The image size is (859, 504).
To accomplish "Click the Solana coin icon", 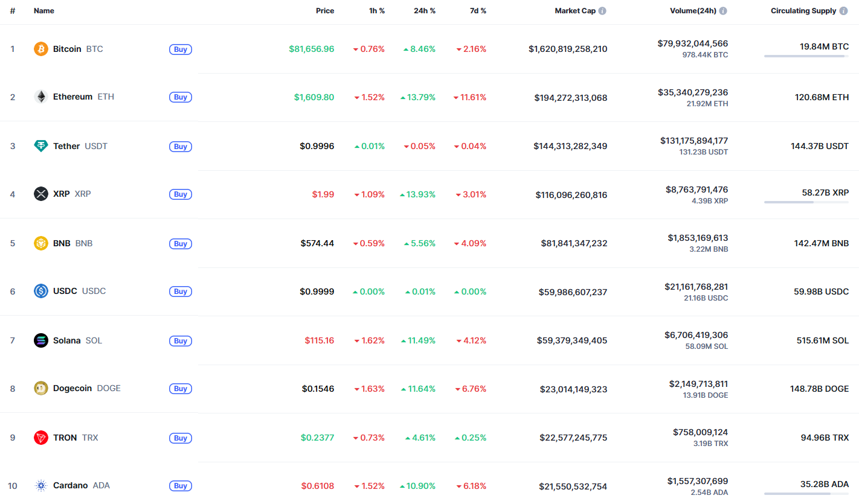I will pyautogui.click(x=40, y=340).
